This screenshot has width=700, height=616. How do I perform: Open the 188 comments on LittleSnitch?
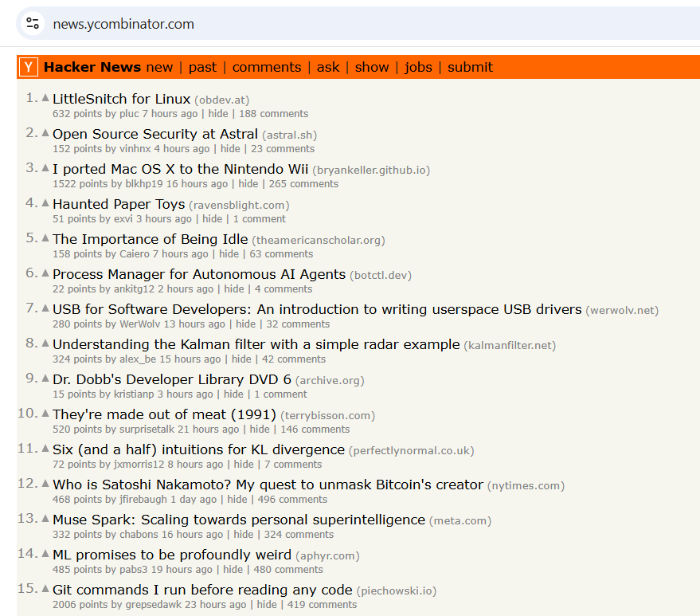(274, 113)
